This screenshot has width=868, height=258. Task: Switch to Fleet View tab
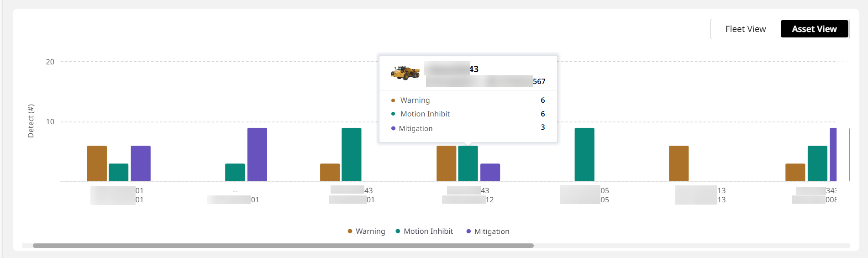pos(745,29)
